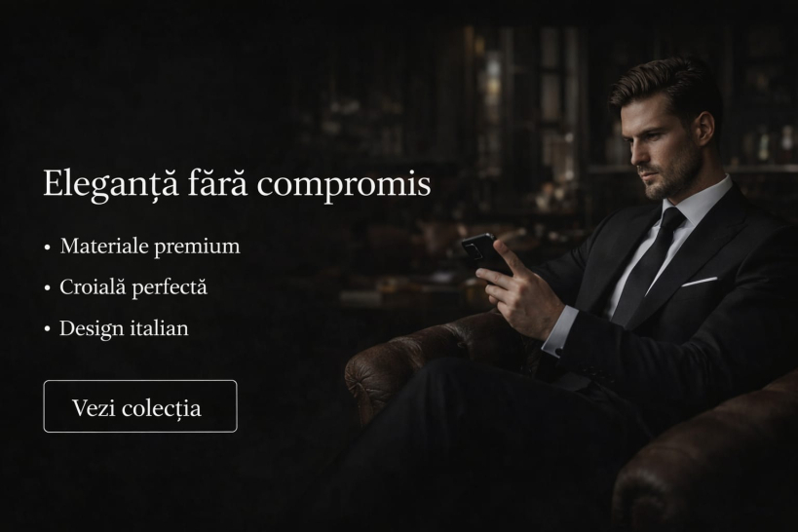Click the "Croială perfectă" list item
The image size is (798, 532).
[133, 287]
